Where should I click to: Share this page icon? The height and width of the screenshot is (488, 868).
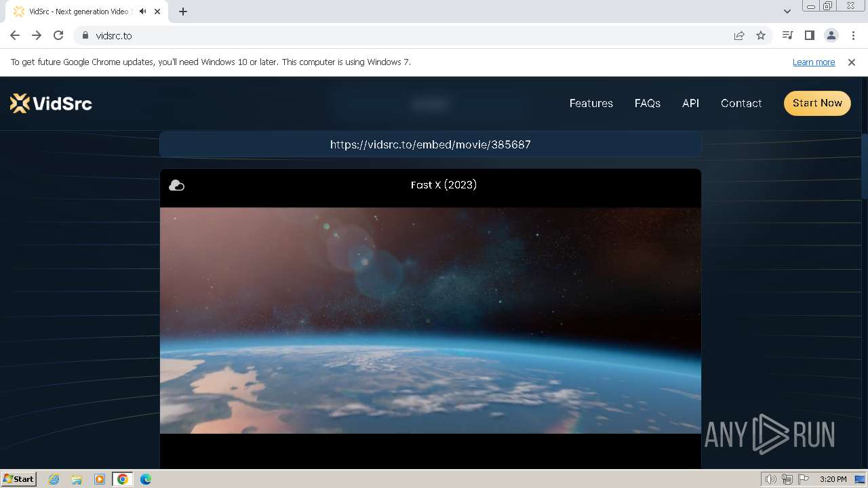point(739,35)
